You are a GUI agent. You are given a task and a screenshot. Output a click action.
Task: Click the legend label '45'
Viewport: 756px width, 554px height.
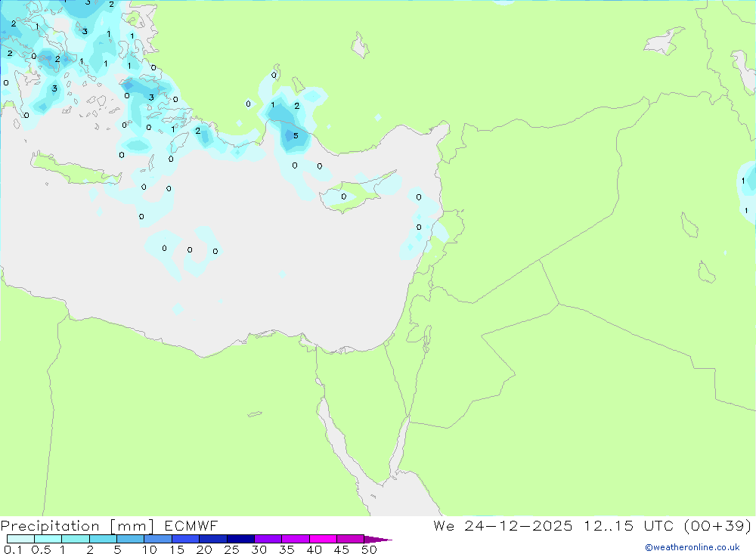[342, 549]
